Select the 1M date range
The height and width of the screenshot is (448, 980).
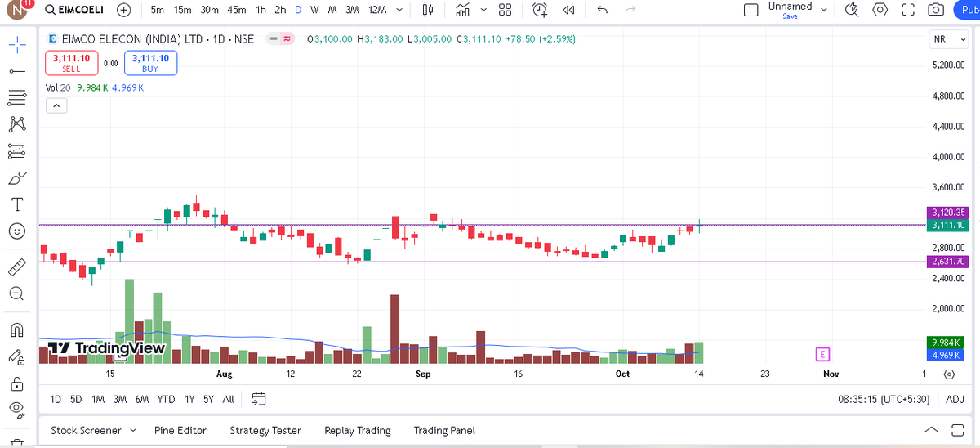pyautogui.click(x=98, y=399)
